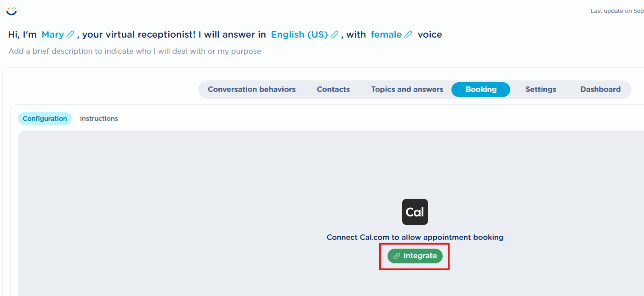Click the female voice text
Screen dimensions: 644x296
coord(386,34)
